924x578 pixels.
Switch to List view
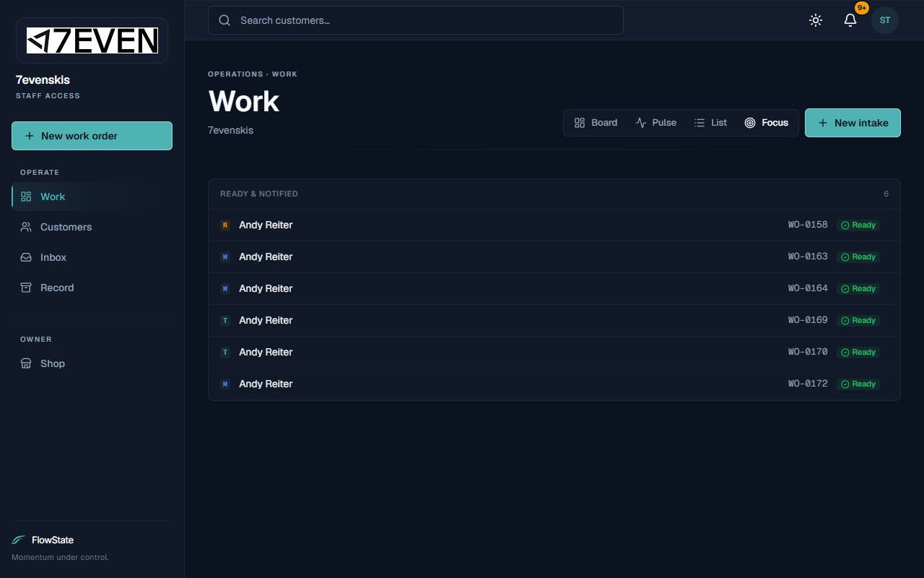point(710,123)
